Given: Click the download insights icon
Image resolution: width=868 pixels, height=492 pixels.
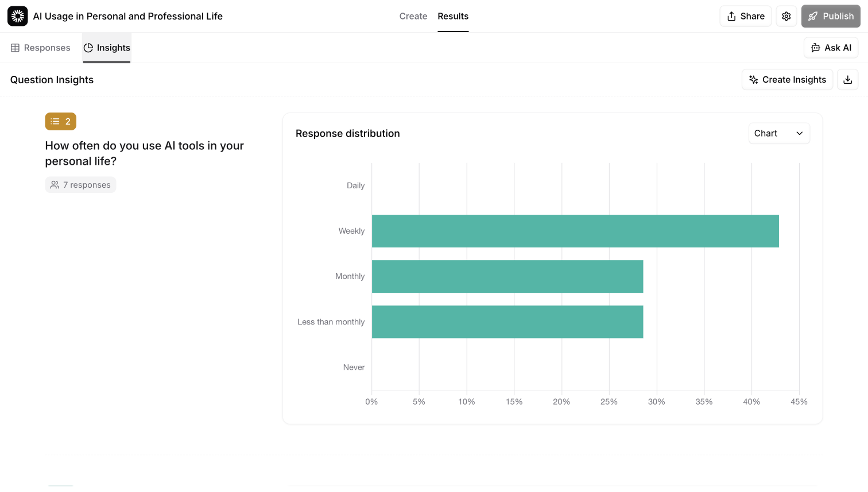Looking at the screenshot, I should (x=848, y=79).
